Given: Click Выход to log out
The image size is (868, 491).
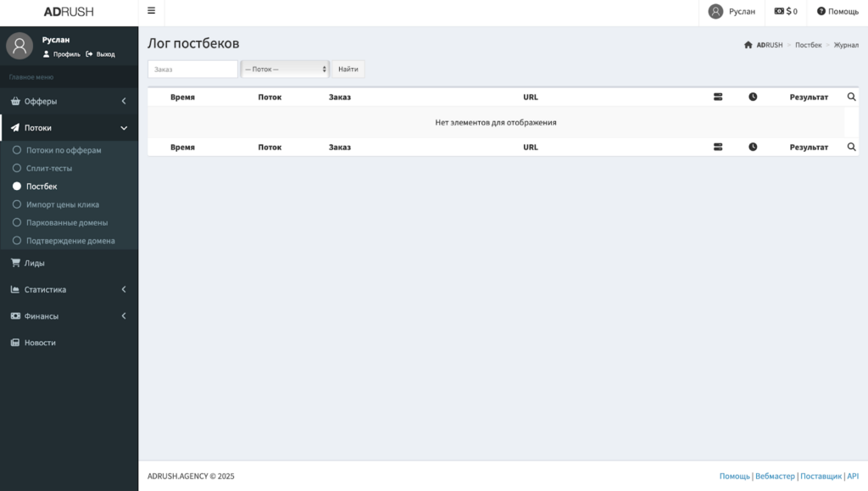Looking at the screenshot, I should tap(100, 54).
